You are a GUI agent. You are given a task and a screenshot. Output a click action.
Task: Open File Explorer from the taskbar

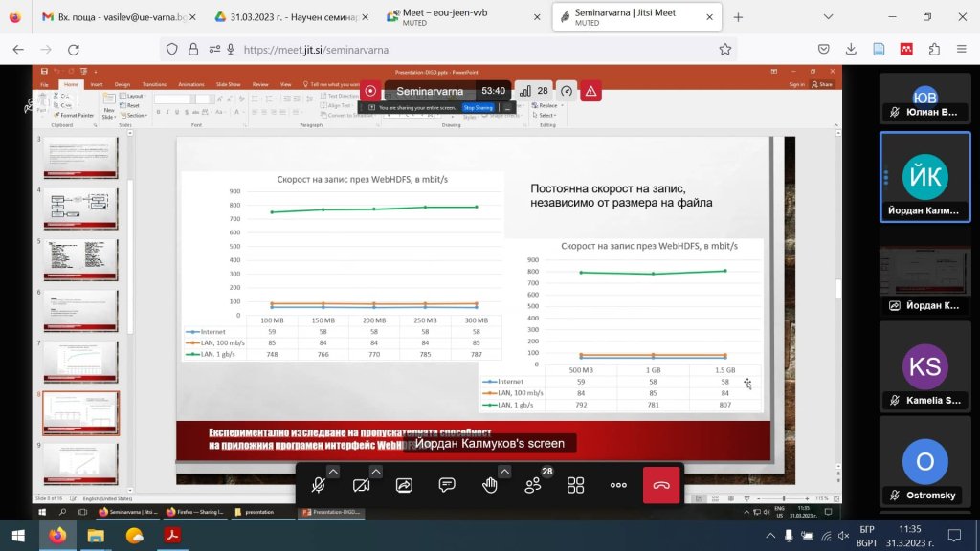point(96,536)
